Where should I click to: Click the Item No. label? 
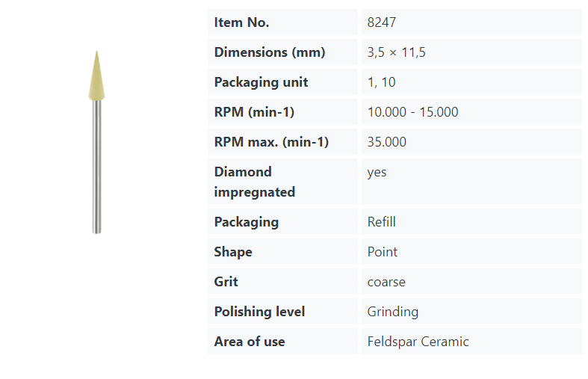[x=241, y=22]
